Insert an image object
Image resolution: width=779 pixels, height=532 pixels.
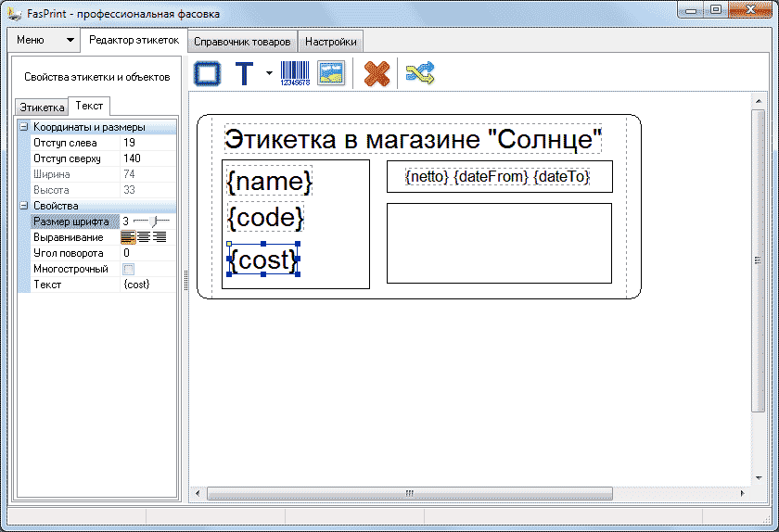tap(331, 73)
